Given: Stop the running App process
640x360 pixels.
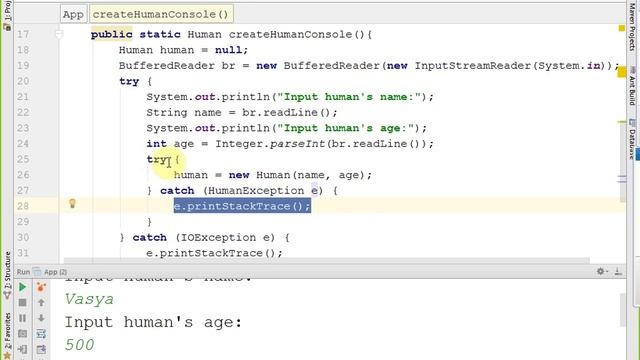Looking at the screenshot, I should click(x=22, y=302).
